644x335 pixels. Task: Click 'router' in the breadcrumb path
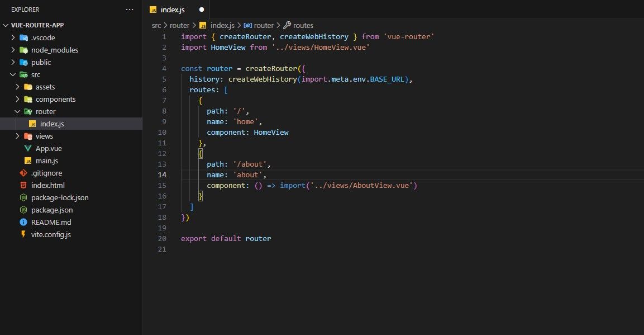179,25
